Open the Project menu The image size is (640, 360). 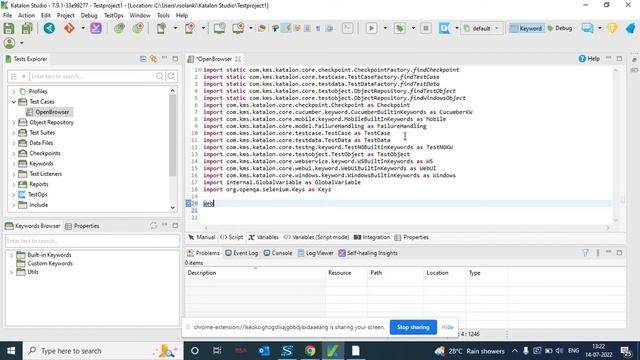[65, 15]
